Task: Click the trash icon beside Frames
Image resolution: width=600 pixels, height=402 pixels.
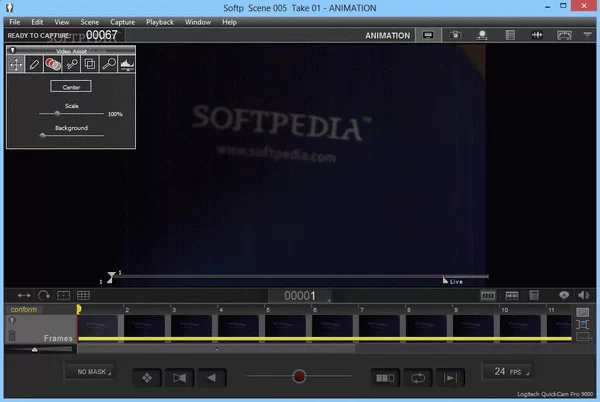Action: tap(12, 335)
